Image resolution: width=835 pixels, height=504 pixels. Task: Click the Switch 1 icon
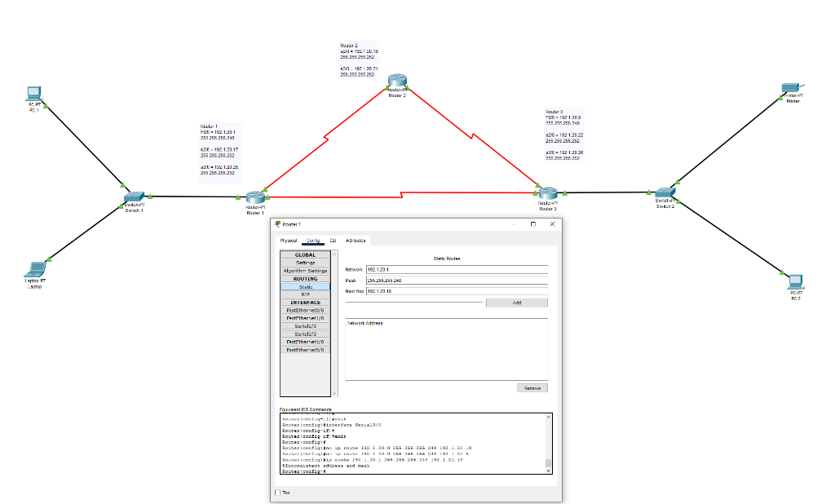pyautogui.click(x=135, y=196)
